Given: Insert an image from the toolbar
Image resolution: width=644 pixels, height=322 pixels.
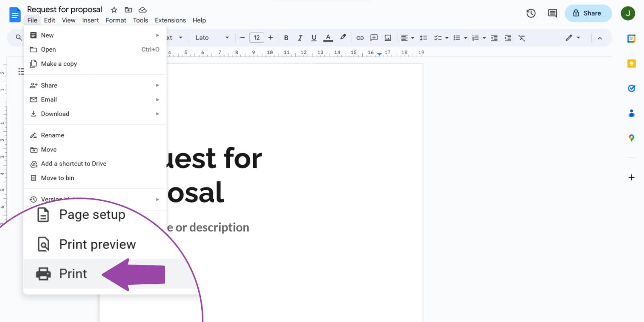Looking at the screenshot, I should (x=387, y=38).
